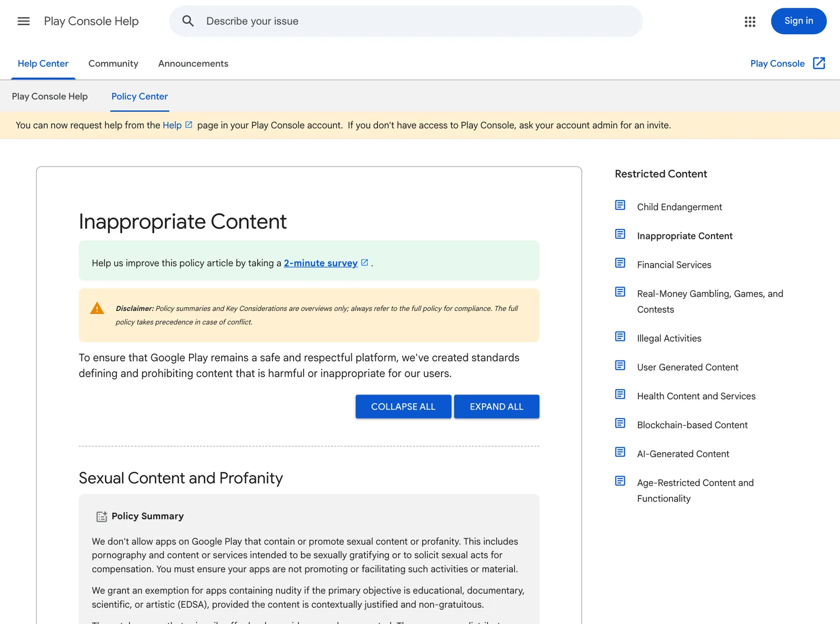The width and height of the screenshot is (840, 624).
Task: Click the search magnifier icon
Action: tap(188, 21)
